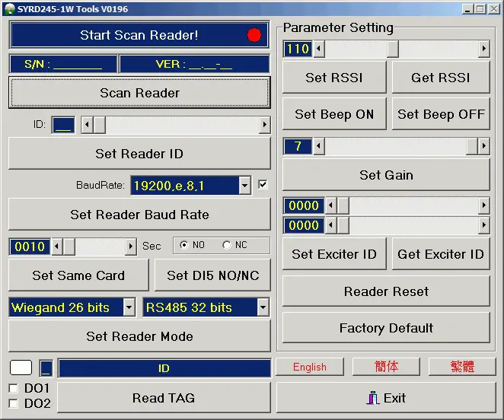The image size is (504, 420).
Task: Click Set Reader Mode button
Action: (139, 336)
